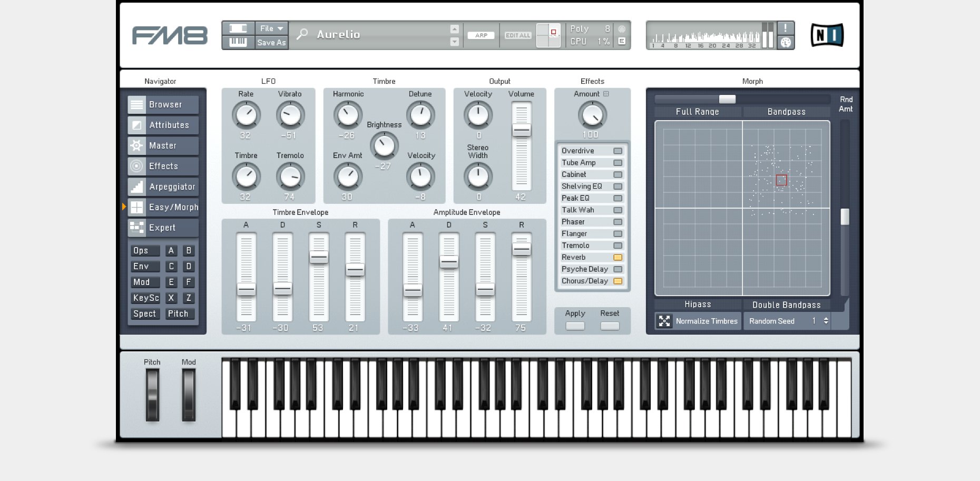Adjust the Random Seed stepper arrows

[x=826, y=321]
